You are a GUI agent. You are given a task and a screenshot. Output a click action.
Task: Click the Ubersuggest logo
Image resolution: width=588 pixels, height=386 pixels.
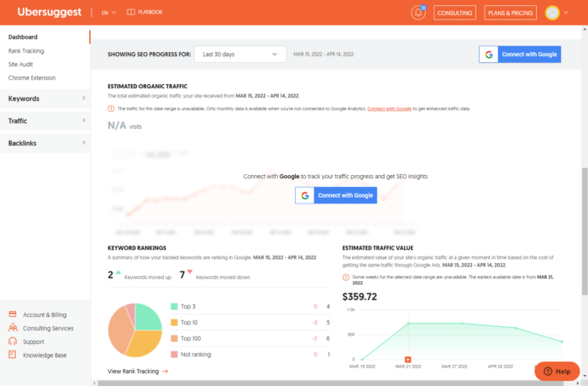pyautogui.click(x=49, y=12)
